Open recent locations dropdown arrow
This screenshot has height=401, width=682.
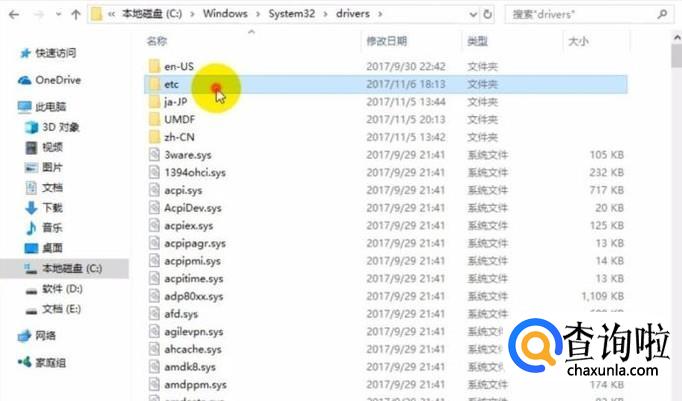point(58,15)
